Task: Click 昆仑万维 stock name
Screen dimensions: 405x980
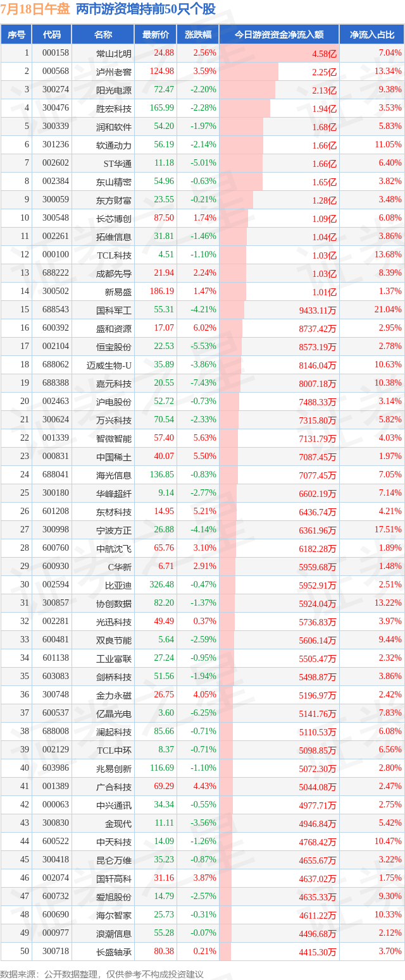Action: tap(114, 861)
